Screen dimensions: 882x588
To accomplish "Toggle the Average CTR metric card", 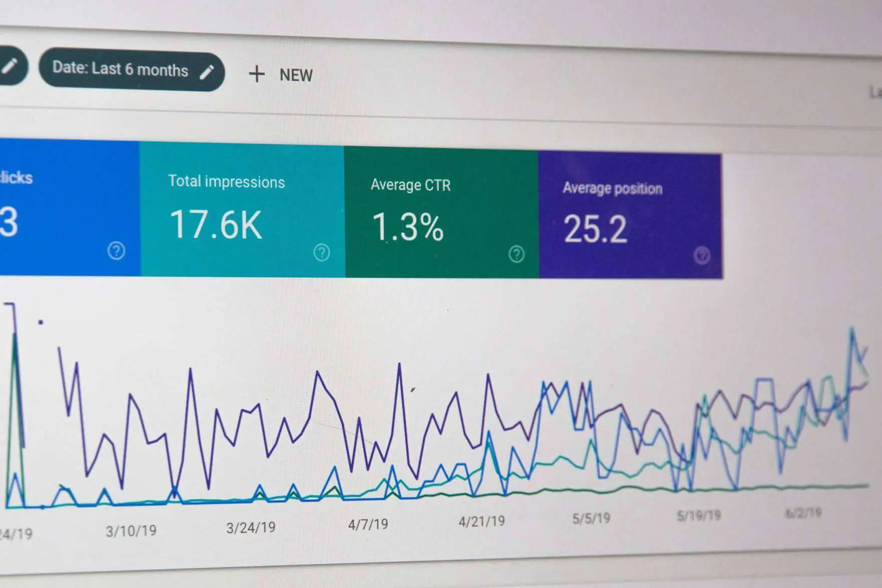I will coord(441,213).
